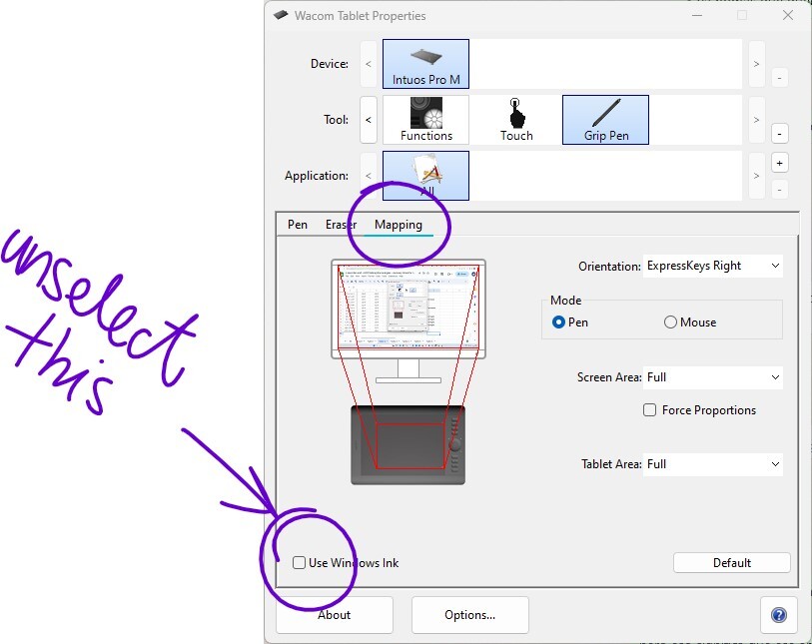
Task: Select the Intuos Pro M device icon
Action: pyautogui.click(x=425, y=64)
